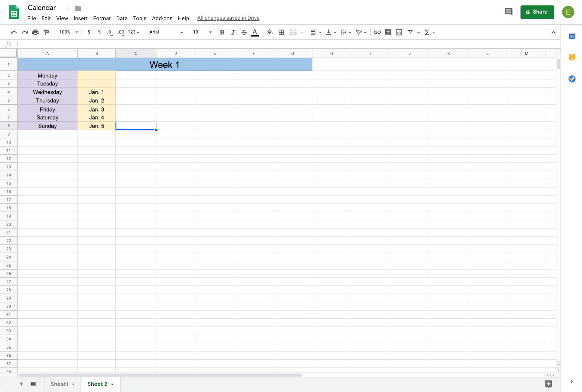Open the File menu
The image size is (582, 392).
pos(32,18)
